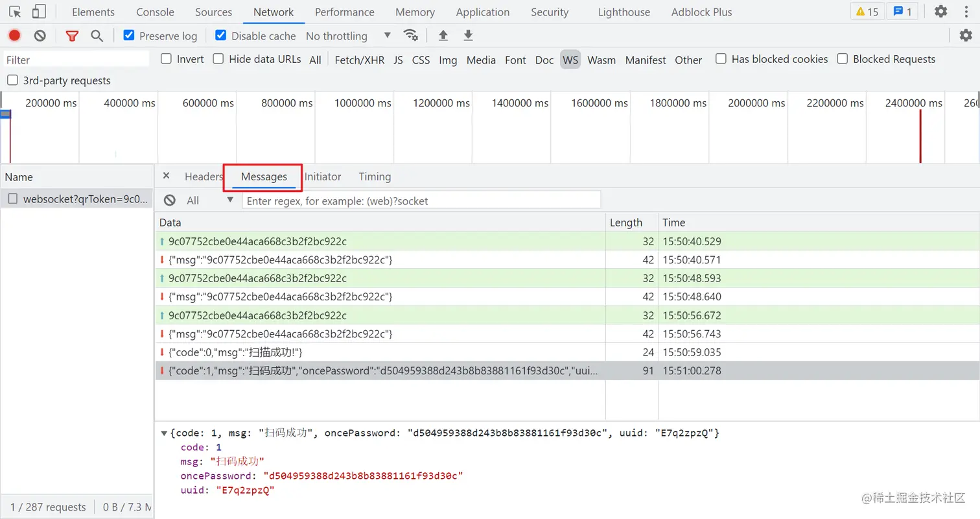Tick the checkbox beside websocket?qrToken request
Image resolution: width=980 pixels, height=519 pixels.
click(13, 199)
